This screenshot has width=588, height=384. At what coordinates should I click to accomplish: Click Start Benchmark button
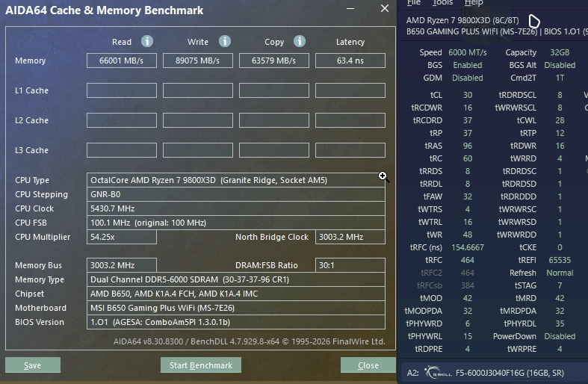(x=201, y=365)
